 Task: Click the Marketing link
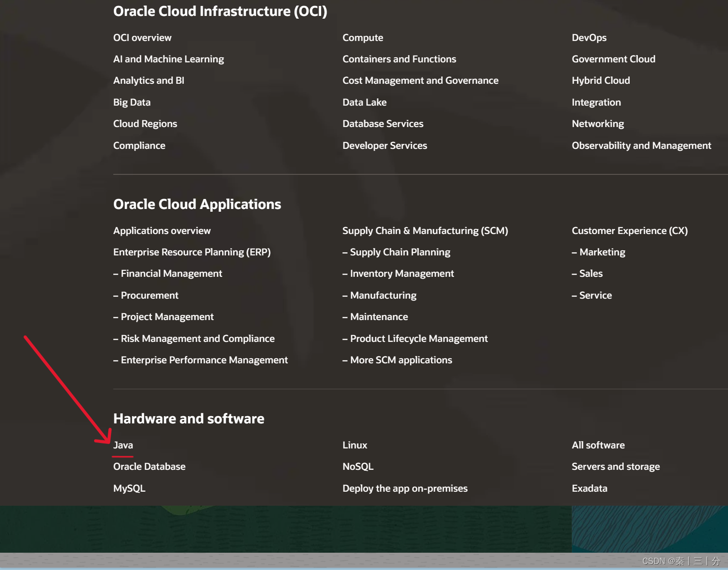pos(598,252)
